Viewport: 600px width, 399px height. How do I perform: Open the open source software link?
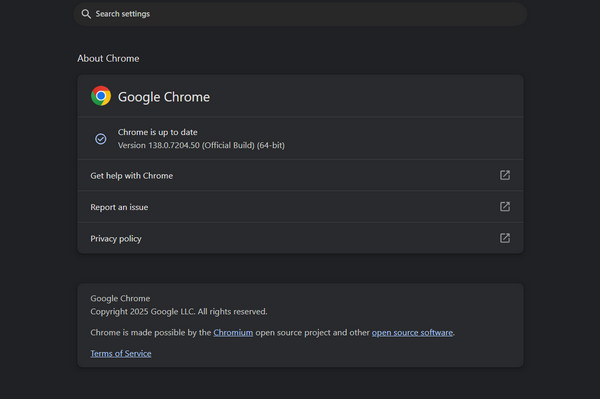412,332
